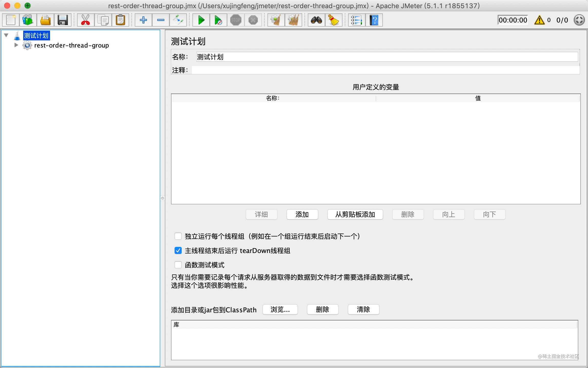The width and height of the screenshot is (588, 368).
Task: Click the Cut scissors icon
Action: click(85, 20)
